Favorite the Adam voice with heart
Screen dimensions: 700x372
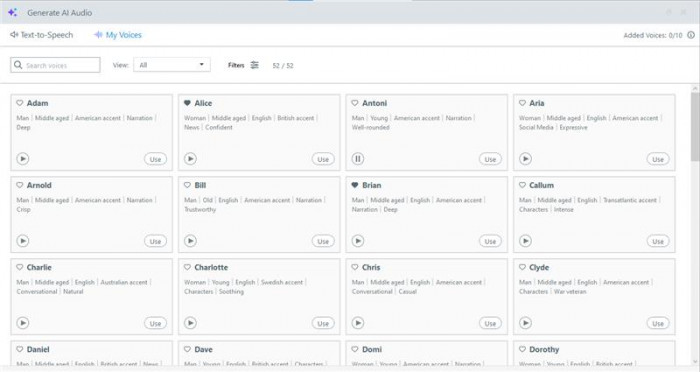click(20, 103)
